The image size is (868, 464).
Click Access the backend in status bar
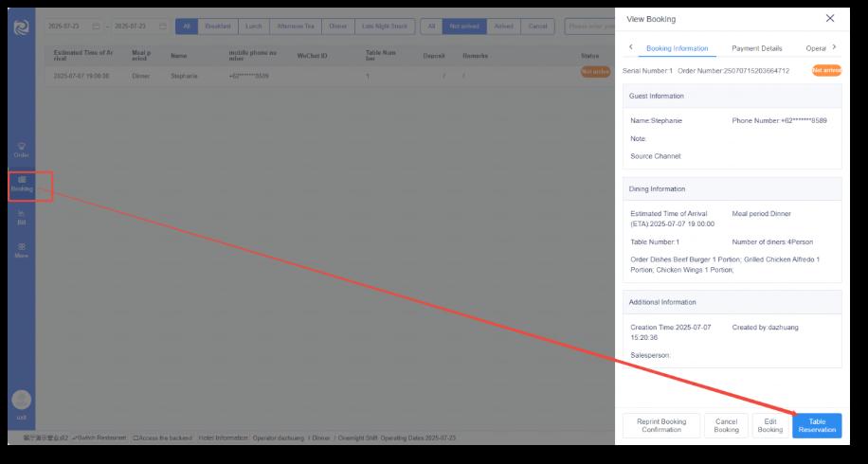point(162,438)
